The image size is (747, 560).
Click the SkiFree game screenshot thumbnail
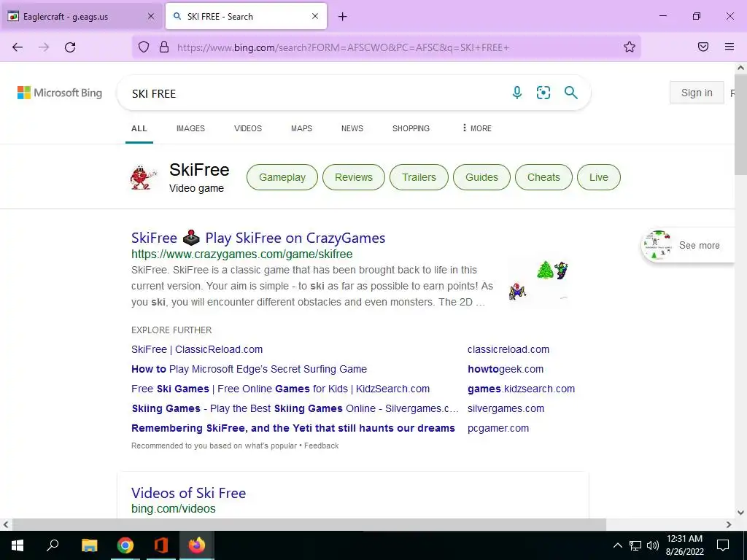point(539,281)
